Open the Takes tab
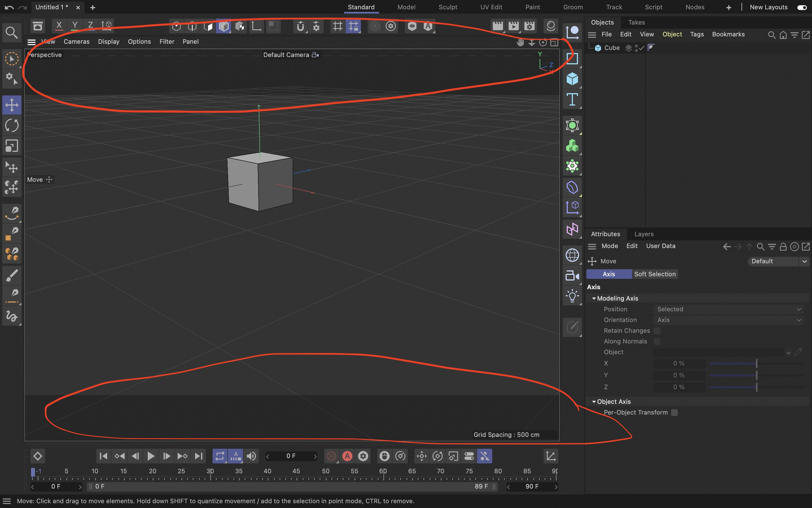Image resolution: width=812 pixels, height=508 pixels. click(636, 22)
